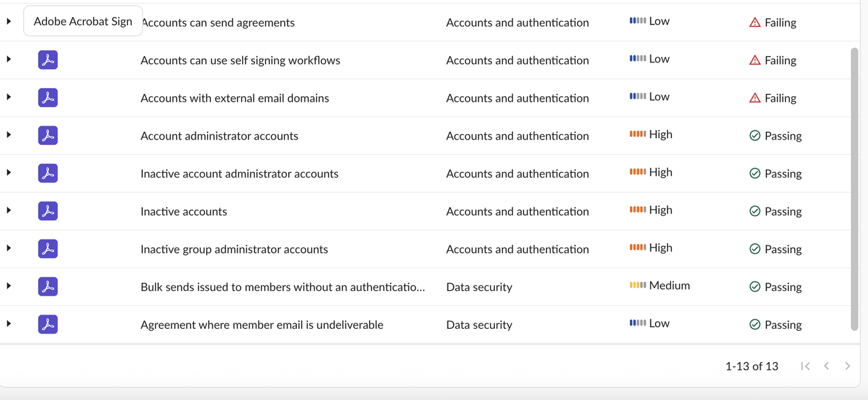Viewport: 868px width, 400px height.
Task: Click the vertical scrollbar of the table
Action: tap(854, 190)
